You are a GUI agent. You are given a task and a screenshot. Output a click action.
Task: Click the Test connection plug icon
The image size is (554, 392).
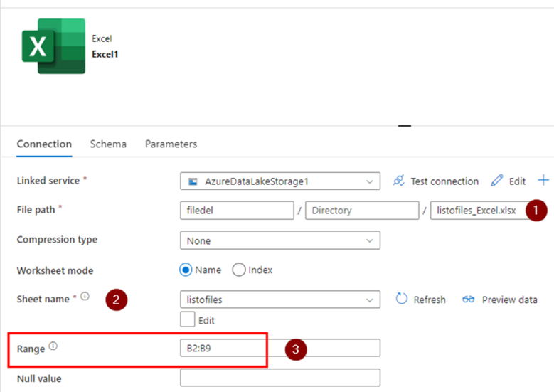[398, 181]
